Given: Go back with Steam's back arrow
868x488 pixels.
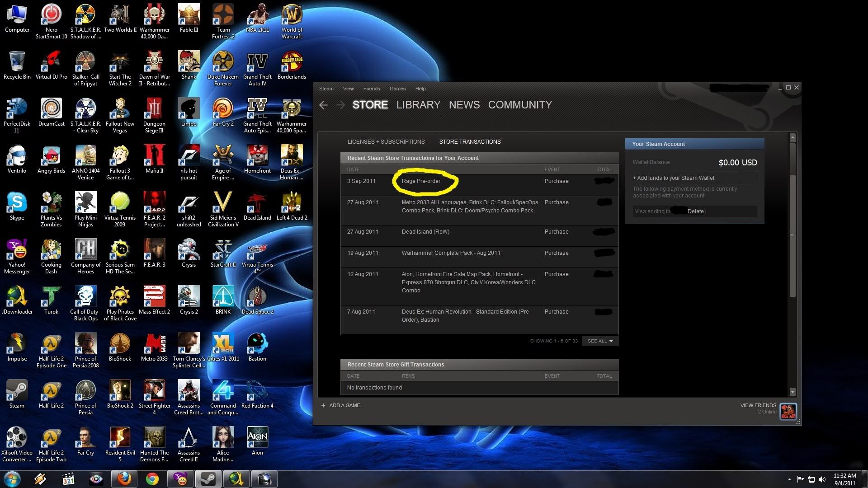Looking at the screenshot, I should click(x=323, y=105).
